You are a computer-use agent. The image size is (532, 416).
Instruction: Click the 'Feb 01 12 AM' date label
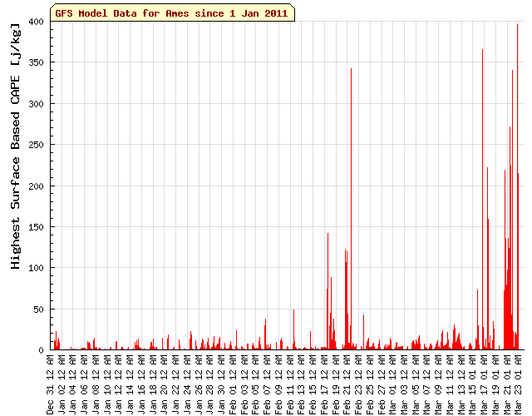pyautogui.click(x=233, y=384)
